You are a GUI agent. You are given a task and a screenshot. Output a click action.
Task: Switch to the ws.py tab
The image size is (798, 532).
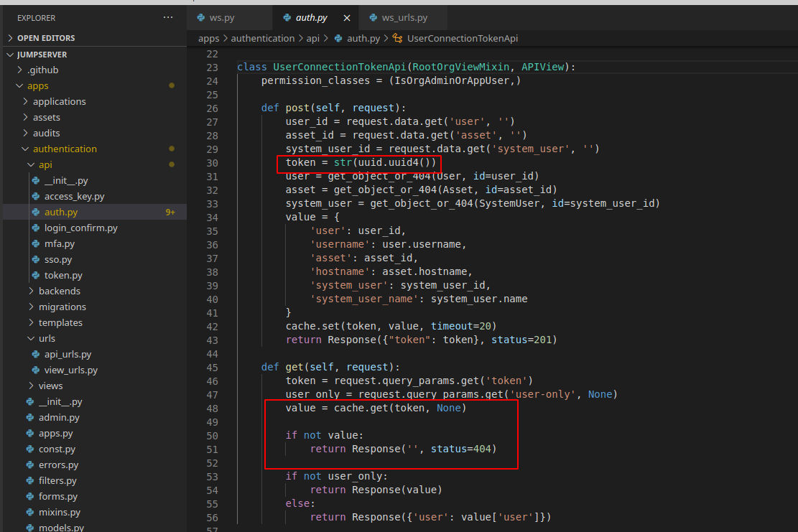(221, 17)
